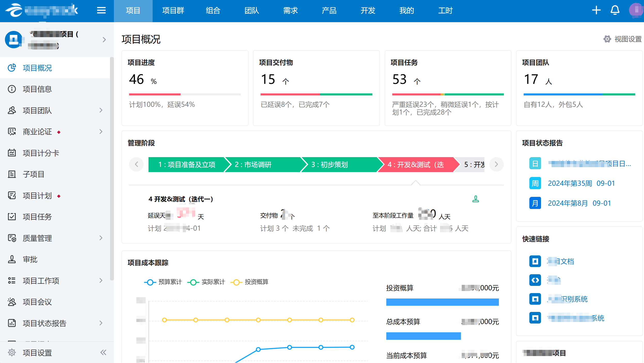Image resolution: width=644 pixels, height=363 pixels.
Task: Toggle the 实际累计 legend series
Action: tap(206, 282)
